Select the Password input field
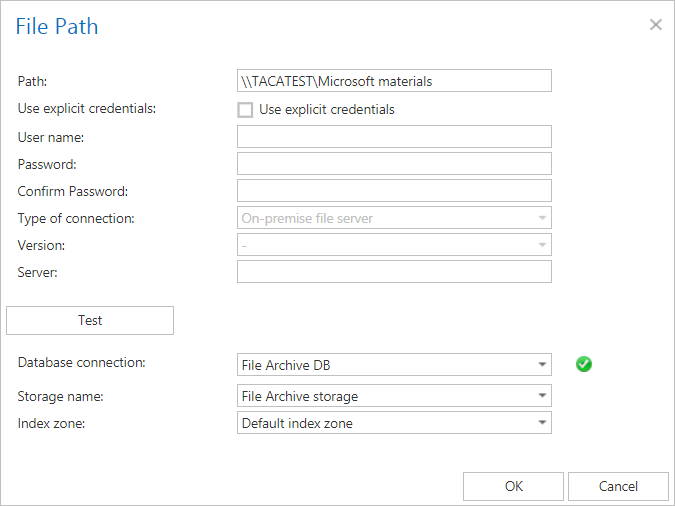The height and width of the screenshot is (506, 675). (x=394, y=164)
